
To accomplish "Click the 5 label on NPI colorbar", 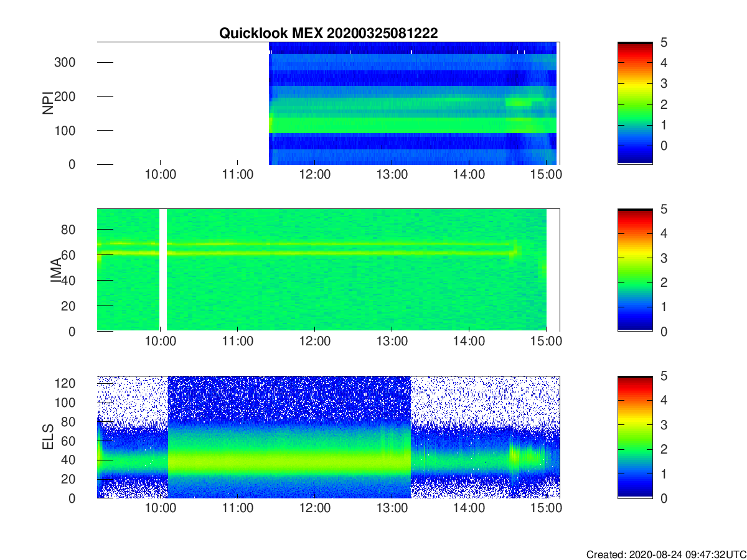I will pos(664,43).
